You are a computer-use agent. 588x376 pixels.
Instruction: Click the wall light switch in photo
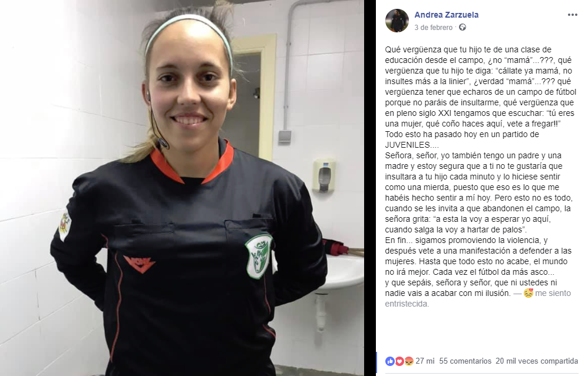tap(285, 136)
